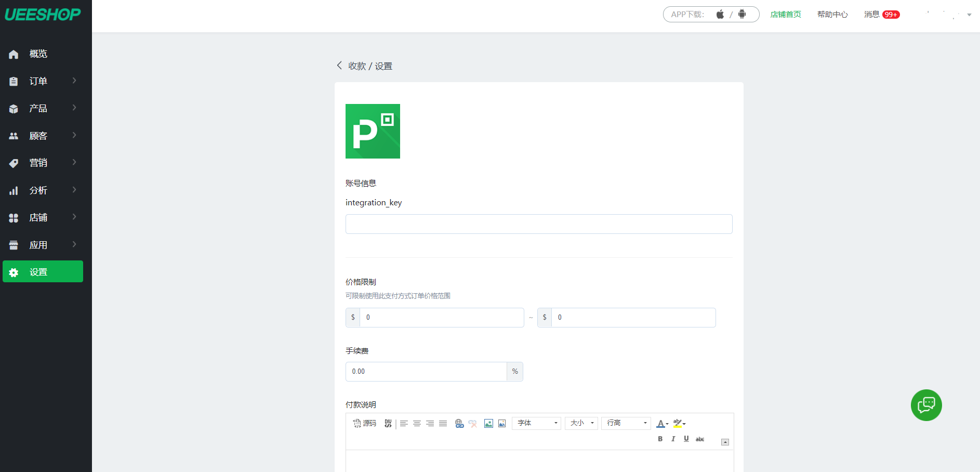The height and width of the screenshot is (472, 980).
Task: Toggle underline formatting in editor
Action: pyautogui.click(x=686, y=439)
